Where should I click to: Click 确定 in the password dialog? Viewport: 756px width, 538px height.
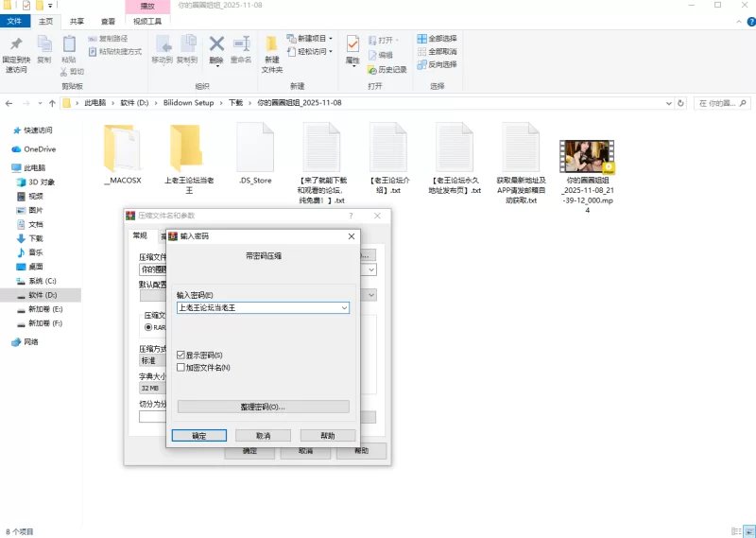click(x=198, y=436)
